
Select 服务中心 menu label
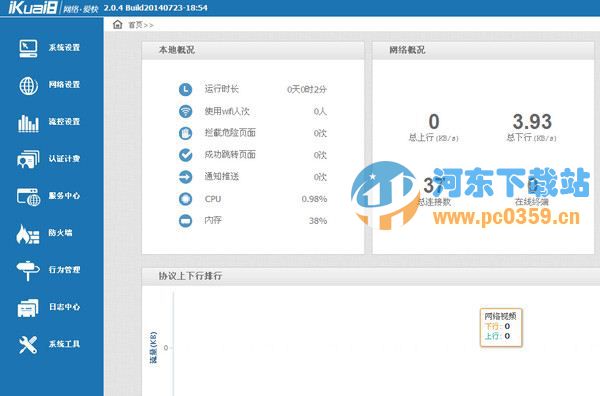(64, 196)
